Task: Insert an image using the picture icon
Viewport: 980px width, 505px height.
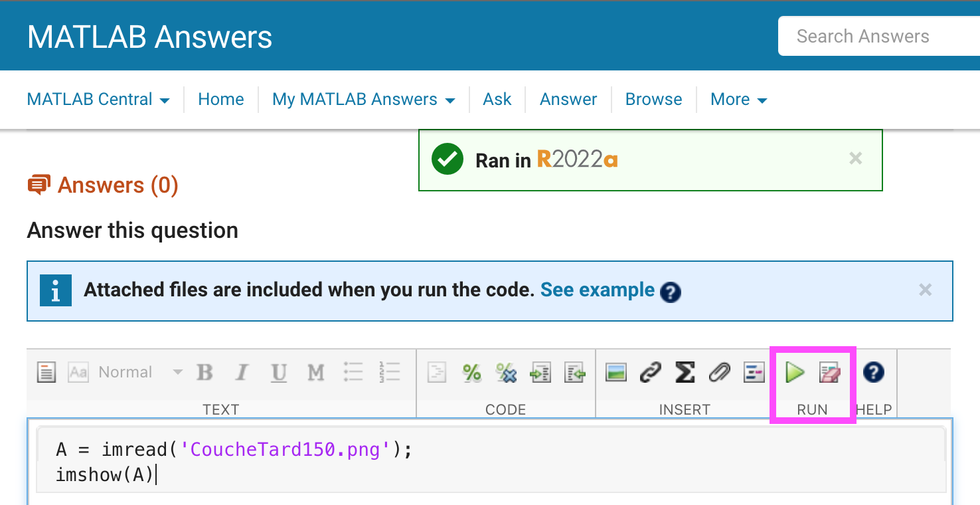Action: coord(616,372)
